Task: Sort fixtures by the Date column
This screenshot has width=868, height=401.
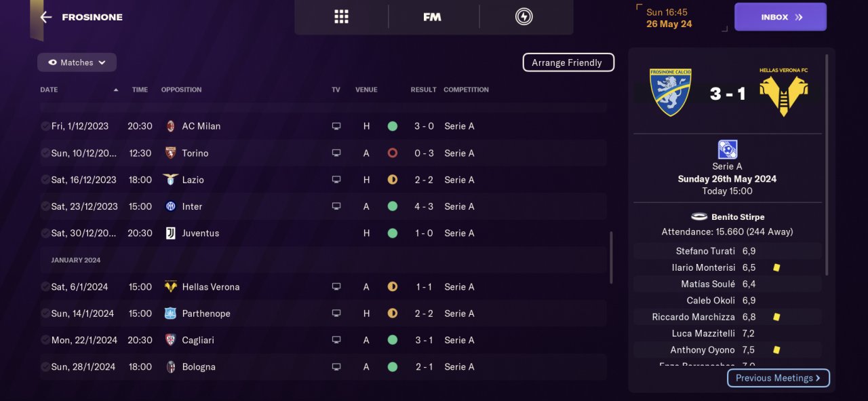Action: click(49, 90)
